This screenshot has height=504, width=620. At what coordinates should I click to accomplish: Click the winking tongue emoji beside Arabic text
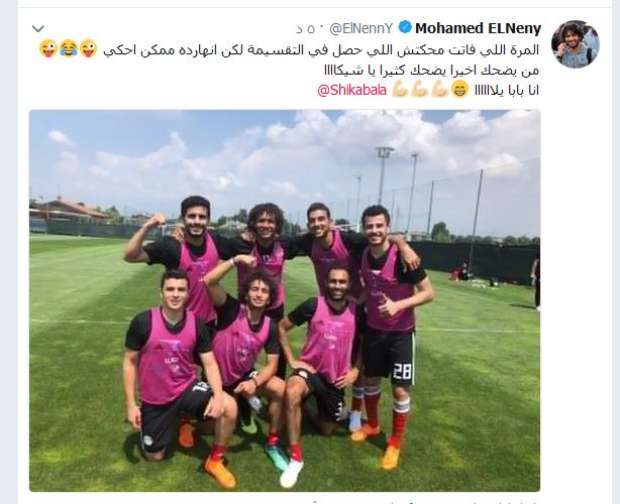click(x=89, y=49)
